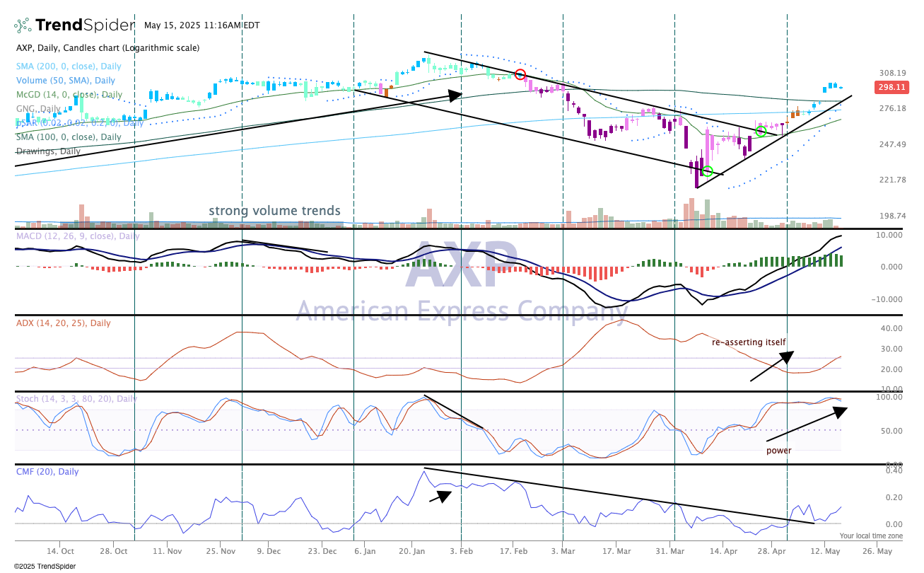Image resolution: width=924 pixels, height=573 pixels.
Task: Click the 'strong volume trends' annotation text
Action: (x=274, y=211)
